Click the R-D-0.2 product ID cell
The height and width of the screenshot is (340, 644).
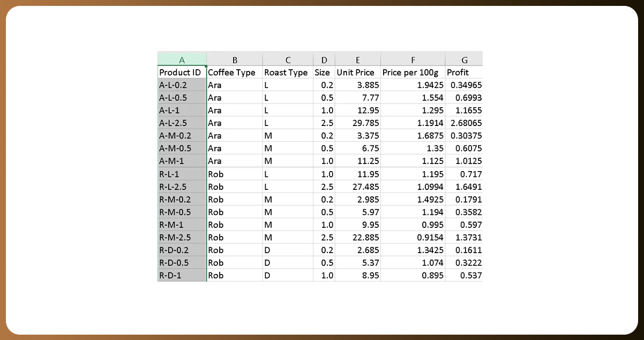click(x=182, y=250)
